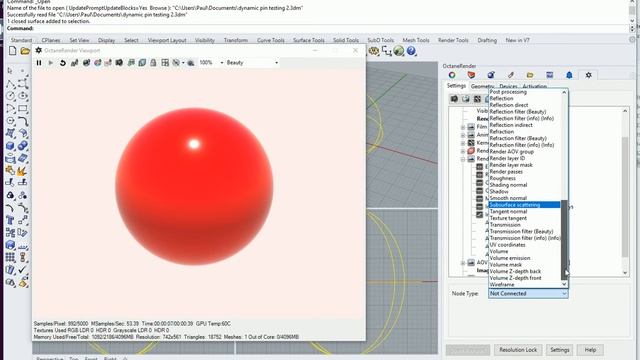The height and width of the screenshot is (360, 640).
Task: Choose 'UV coordinates' from the node type list
Action: click(x=507, y=245)
